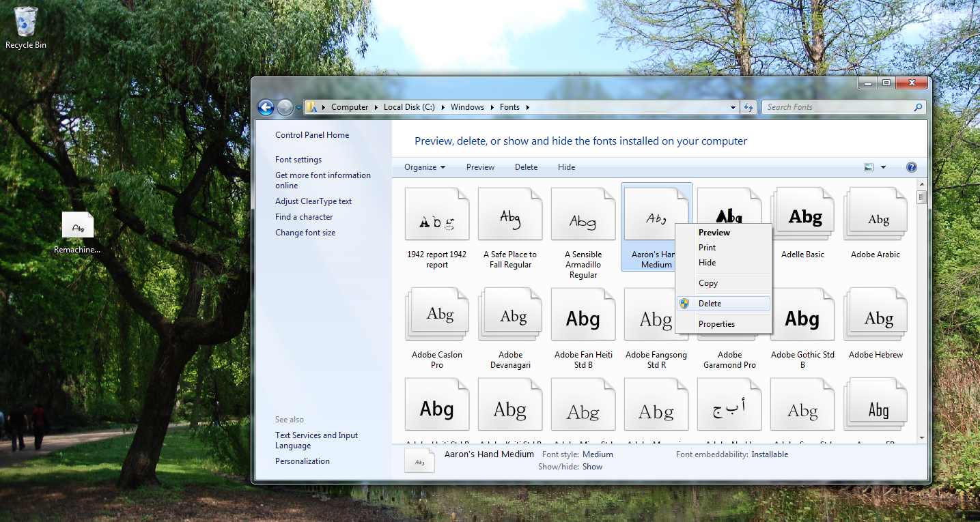Click Local Disk (C:) in address path
The height and width of the screenshot is (522, 980).
click(x=409, y=107)
